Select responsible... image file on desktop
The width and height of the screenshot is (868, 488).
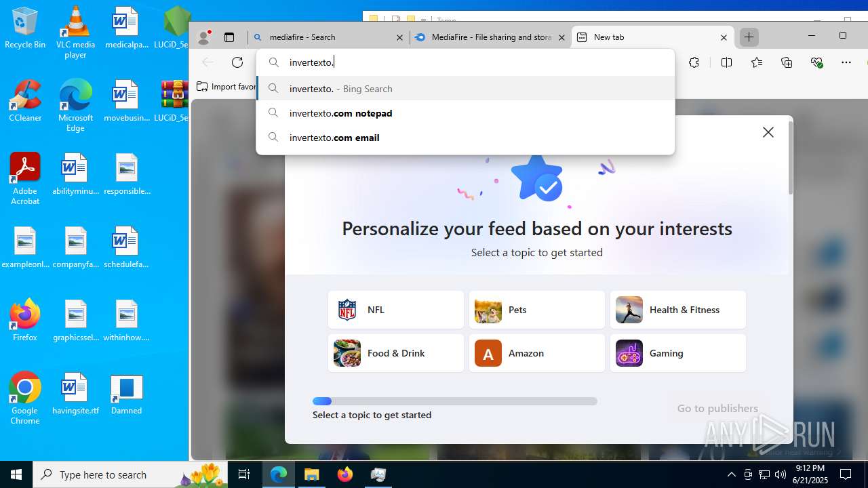pos(127,174)
